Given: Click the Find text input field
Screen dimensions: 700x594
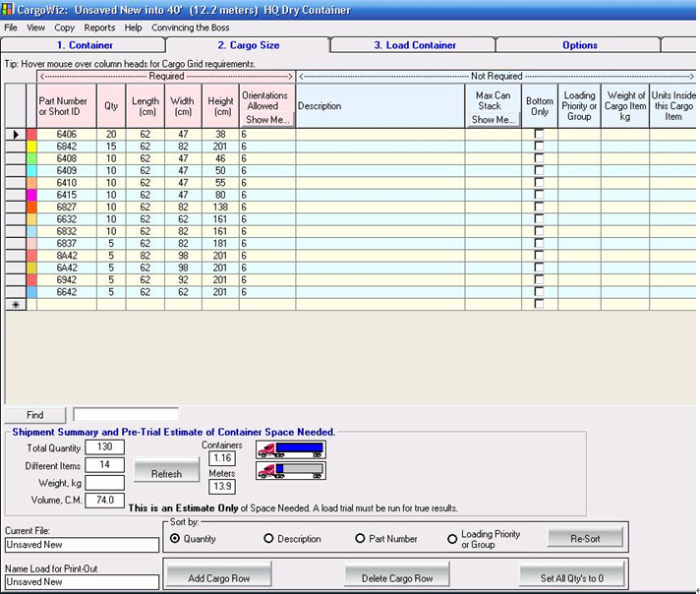Looking at the screenshot, I should coord(126,414).
